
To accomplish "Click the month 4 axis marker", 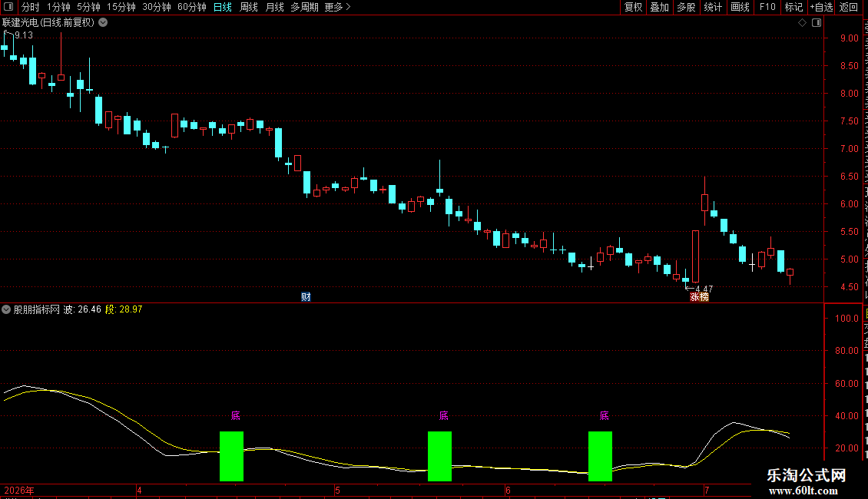I will coord(139,491).
